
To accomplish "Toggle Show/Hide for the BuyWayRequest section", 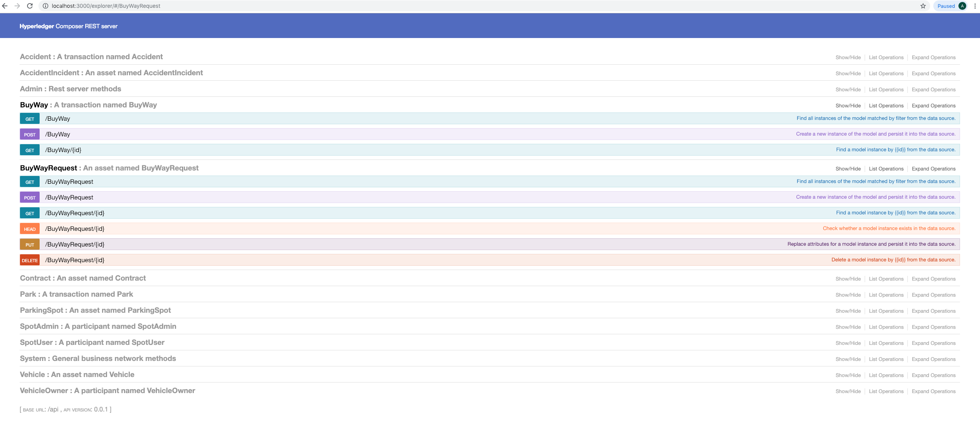I will click(x=848, y=169).
